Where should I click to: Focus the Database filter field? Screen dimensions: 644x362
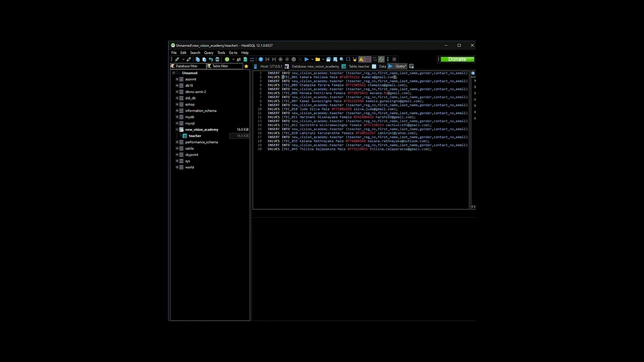(189, 66)
